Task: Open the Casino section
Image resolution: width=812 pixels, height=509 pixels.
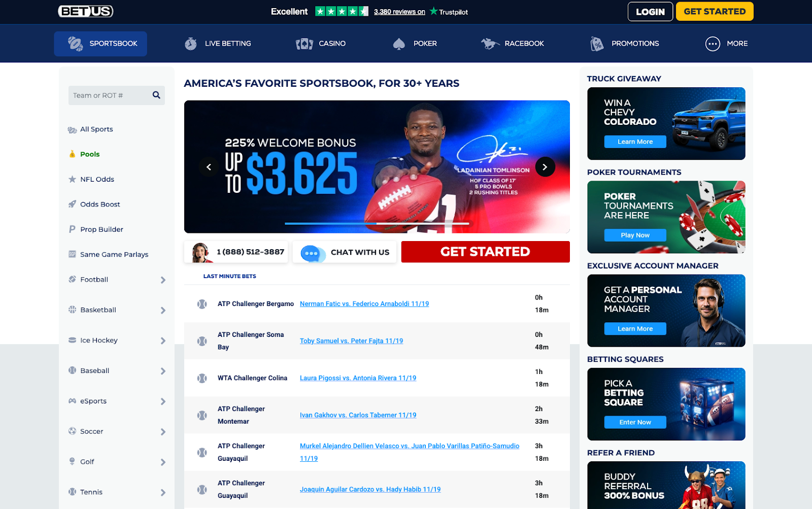Action: pos(321,44)
